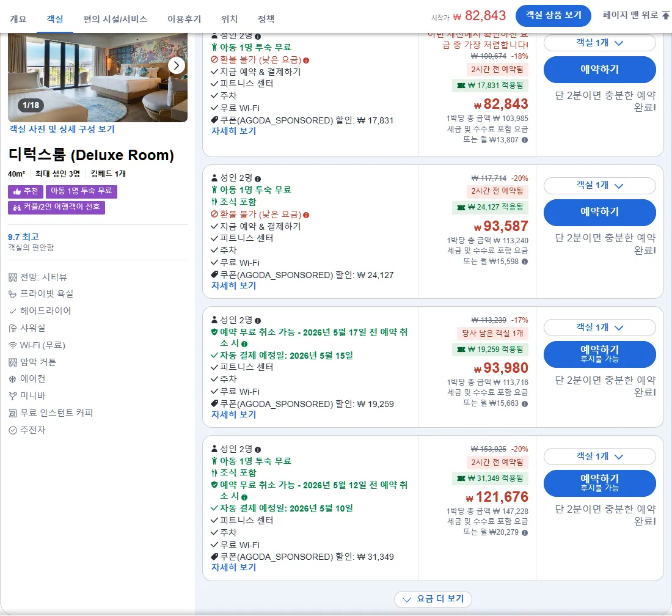The image size is (672, 616).
Task: Click info icon after 5월 12일 cancellation text
Action: [244, 497]
